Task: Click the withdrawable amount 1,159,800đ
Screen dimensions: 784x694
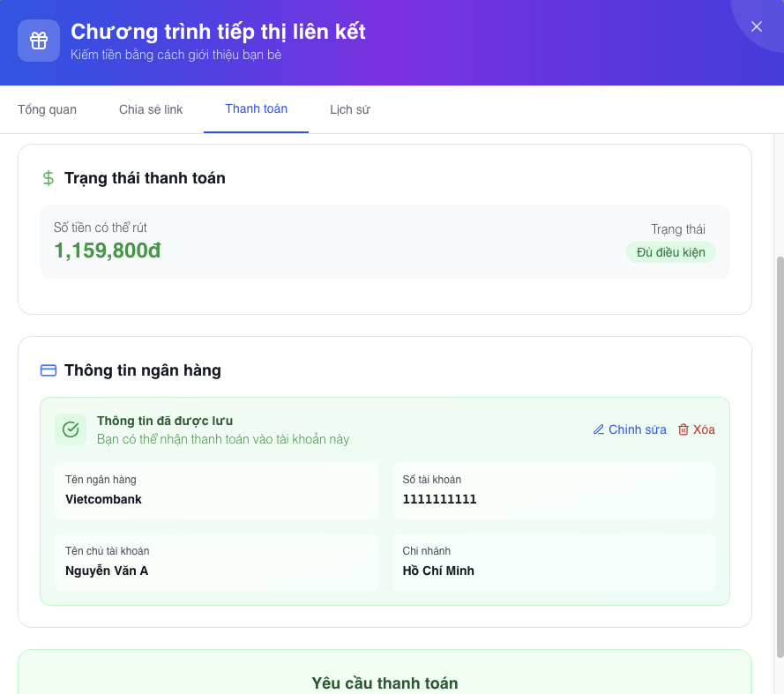Action: click(x=108, y=251)
